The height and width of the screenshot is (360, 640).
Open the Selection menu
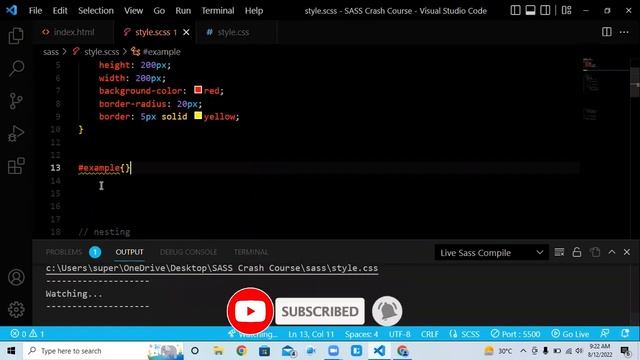pos(96,11)
